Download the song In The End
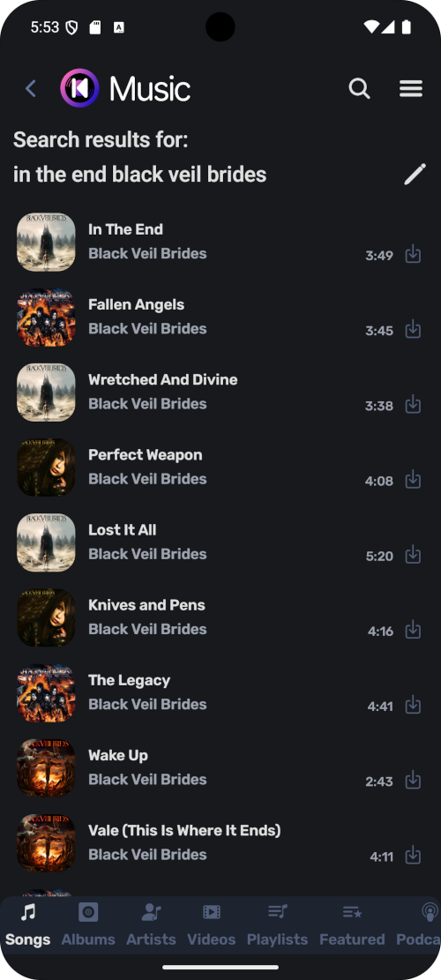The image size is (441, 980). [413, 254]
